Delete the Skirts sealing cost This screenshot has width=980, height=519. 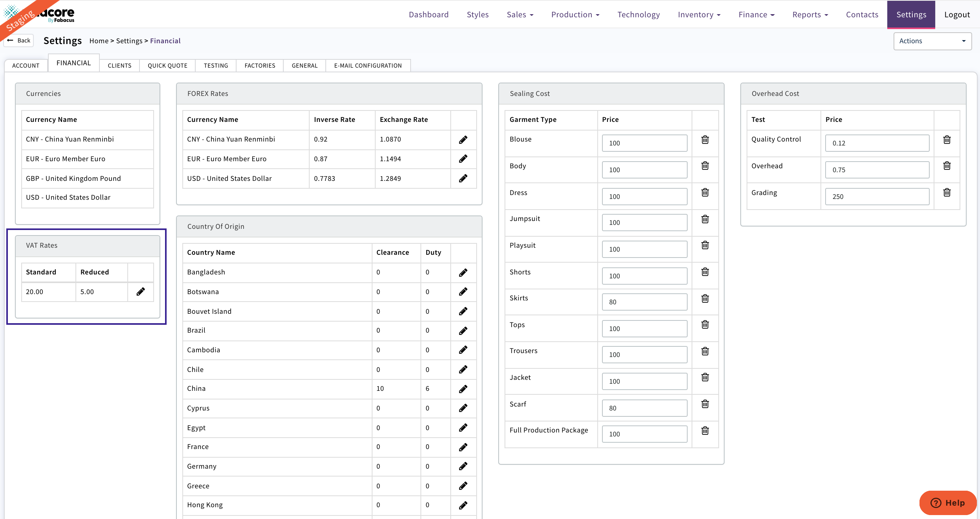pos(705,298)
